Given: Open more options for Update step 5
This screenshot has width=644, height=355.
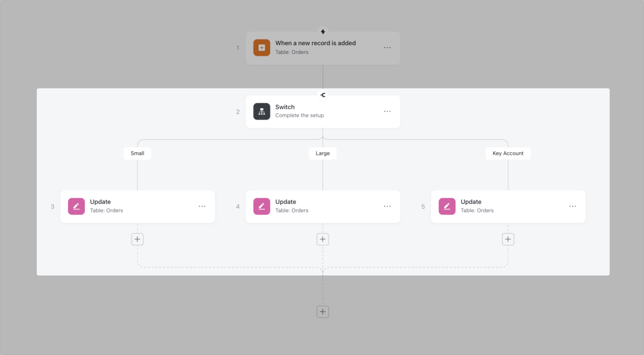Looking at the screenshot, I should [x=573, y=206].
